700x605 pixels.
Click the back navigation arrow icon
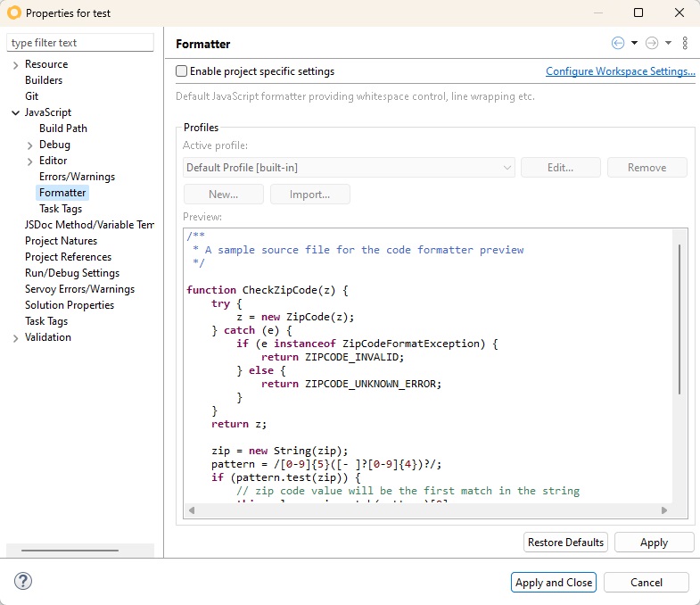point(618,43)
